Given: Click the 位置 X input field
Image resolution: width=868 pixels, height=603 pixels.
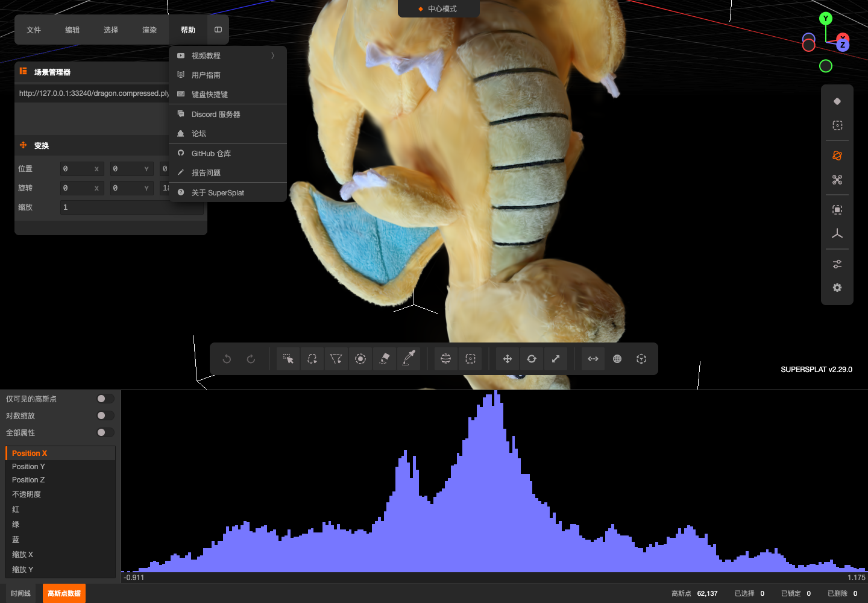Looking at the screenshot, I should tap(82, 169).
